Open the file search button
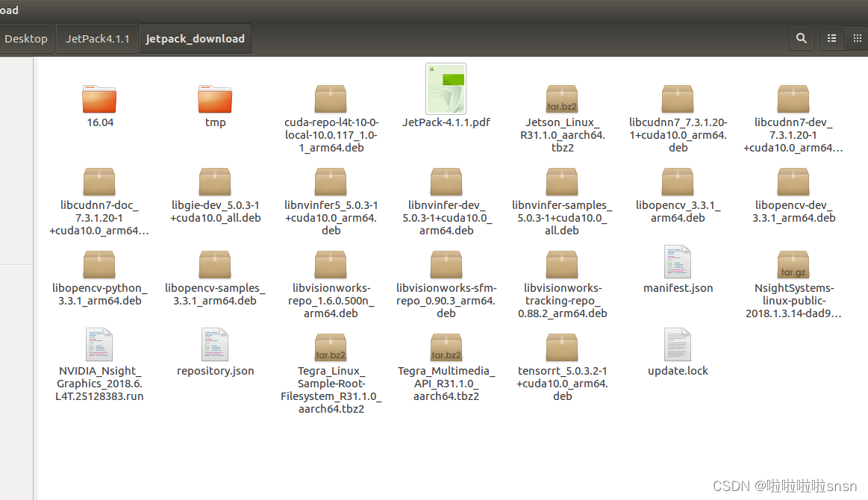The image size is (868, 500). point(801,38)
